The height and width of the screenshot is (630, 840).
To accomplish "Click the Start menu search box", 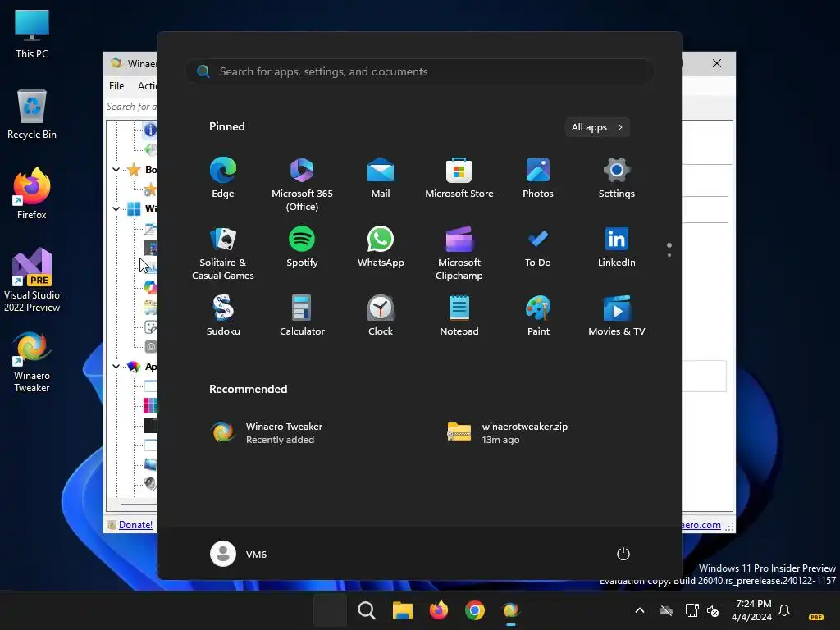I will [419, 71].
